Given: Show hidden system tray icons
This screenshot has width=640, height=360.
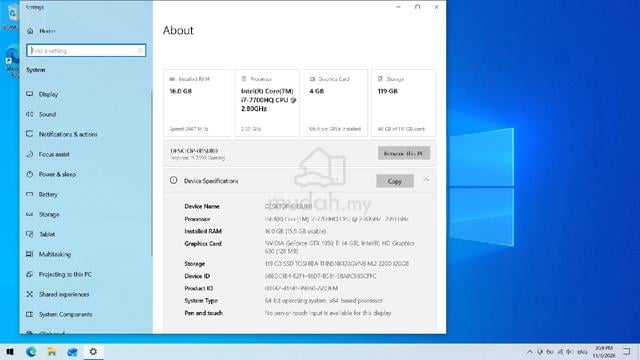Looking at the screenshot, I should click(529, 352).
